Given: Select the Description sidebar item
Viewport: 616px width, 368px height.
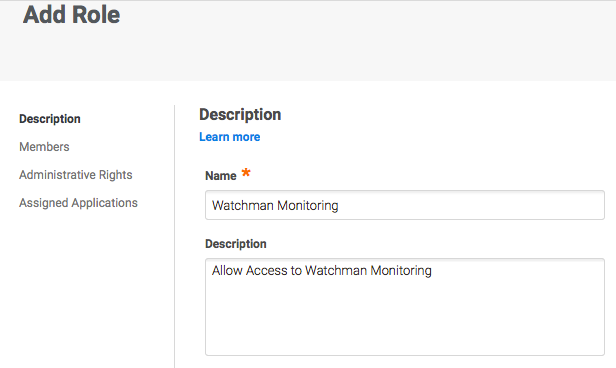Looking at the screenshot, I should (50, 119).
